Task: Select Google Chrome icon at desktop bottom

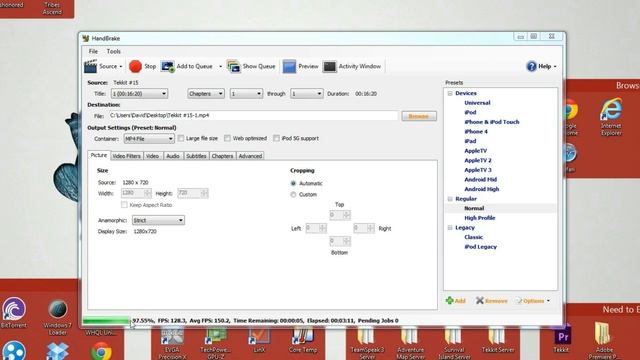Action: pos(101,350)
